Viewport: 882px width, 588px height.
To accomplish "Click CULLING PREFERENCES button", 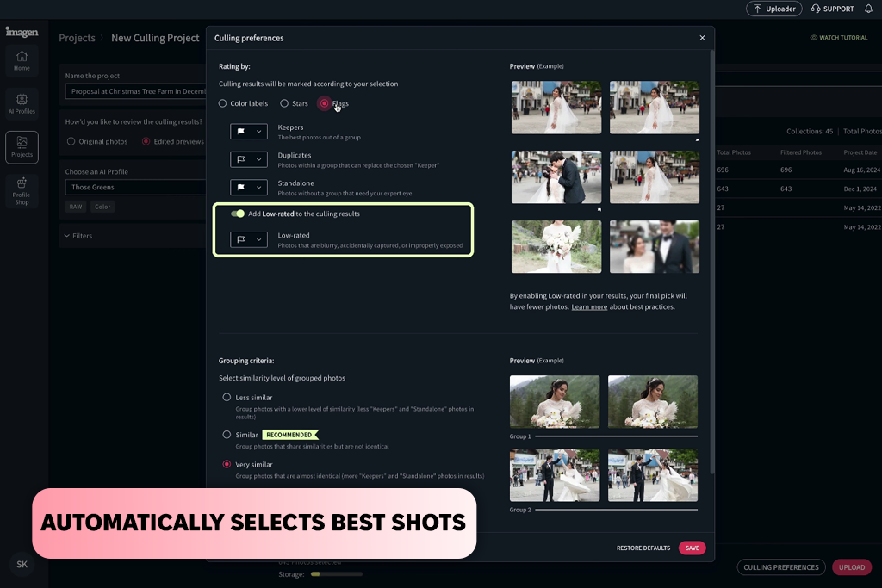I will point(780,567).
